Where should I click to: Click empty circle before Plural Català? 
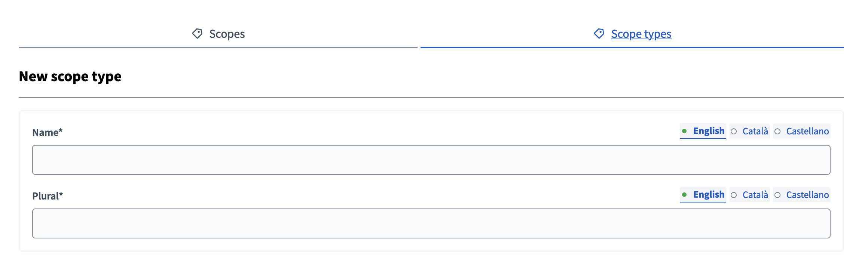(x=734, y=195)
